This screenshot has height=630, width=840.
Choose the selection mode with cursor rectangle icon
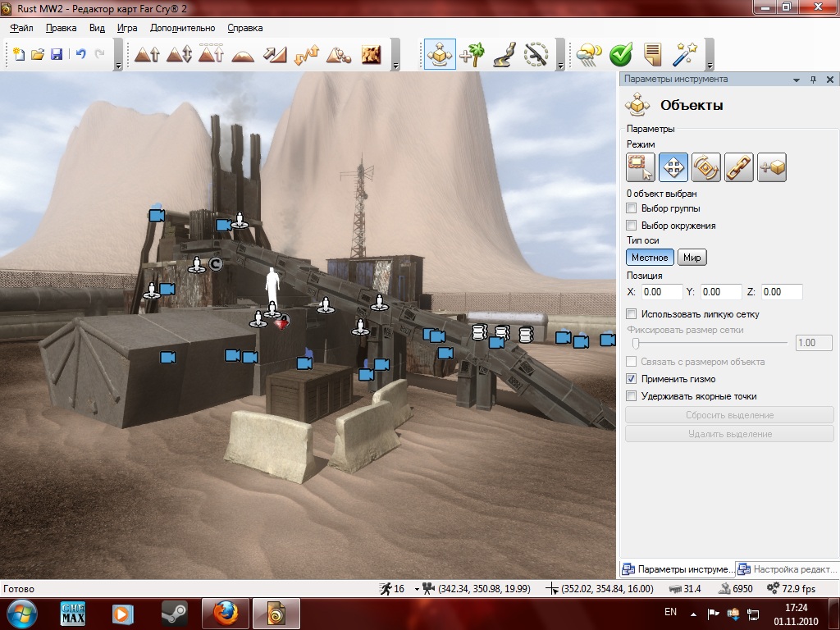641,167
